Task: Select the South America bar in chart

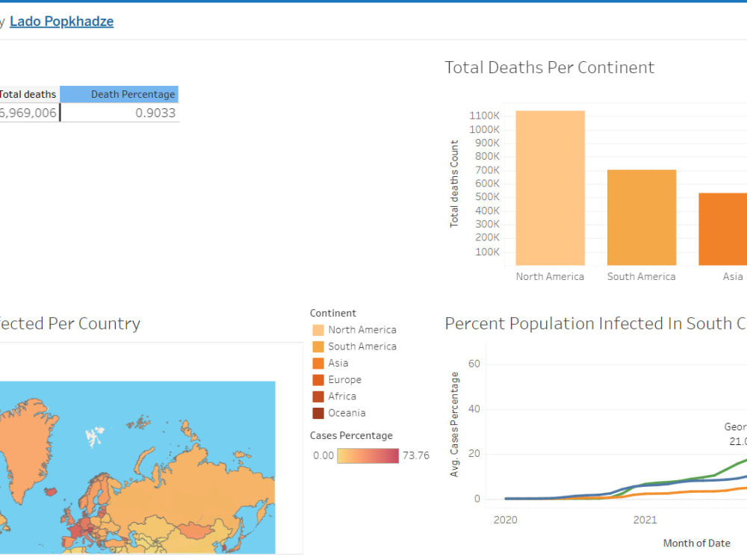Action: point(642,217)
